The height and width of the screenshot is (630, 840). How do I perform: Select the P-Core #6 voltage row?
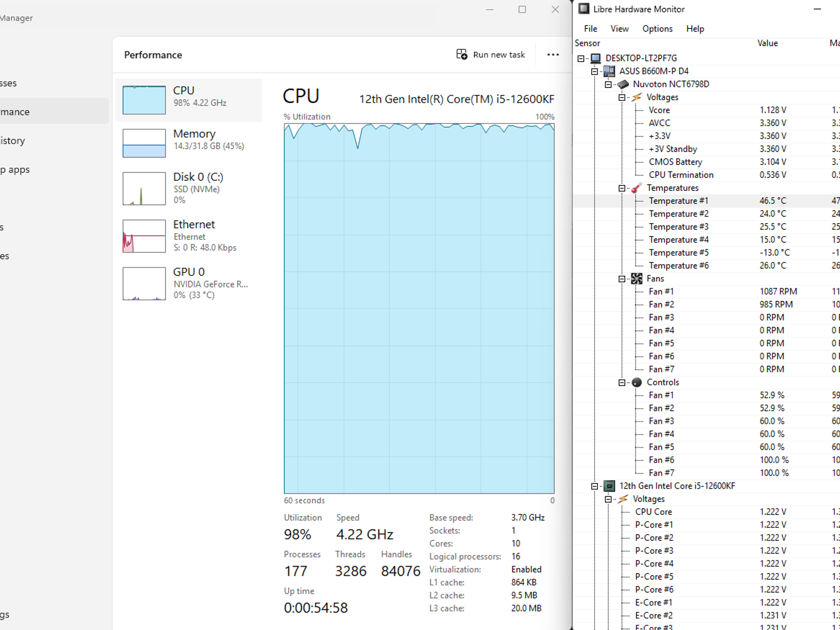[x=707, y=590]
